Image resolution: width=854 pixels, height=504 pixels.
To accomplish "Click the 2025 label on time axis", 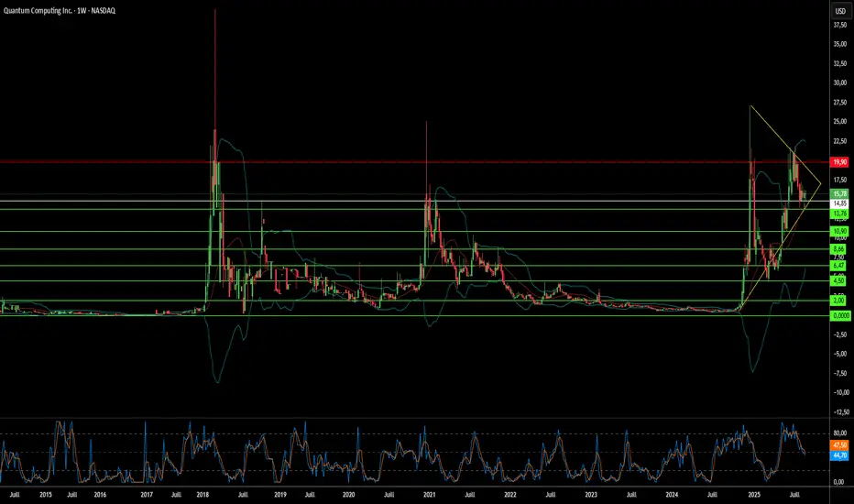I will (754, 495).
